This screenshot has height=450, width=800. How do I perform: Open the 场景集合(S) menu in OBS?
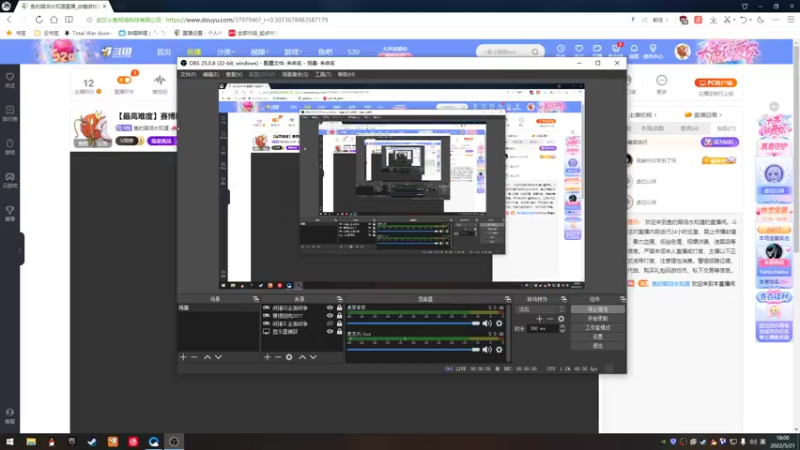295,74
